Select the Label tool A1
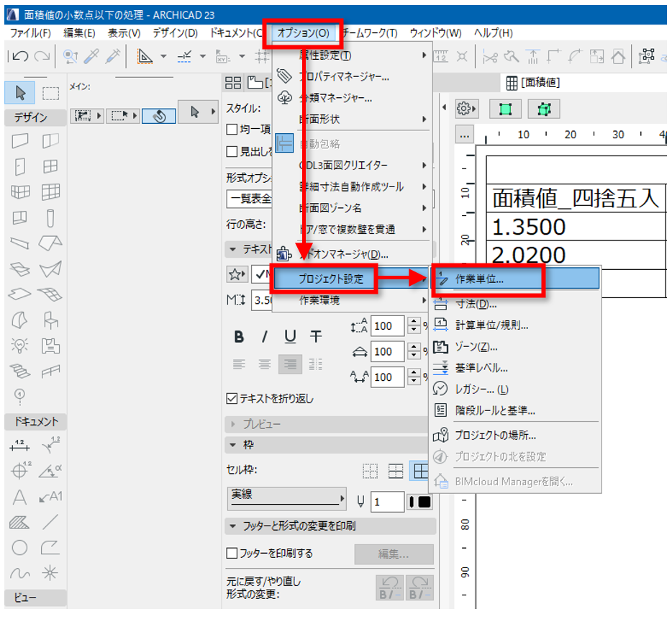The width and height of the screenshot is (672, 617). 50,497
